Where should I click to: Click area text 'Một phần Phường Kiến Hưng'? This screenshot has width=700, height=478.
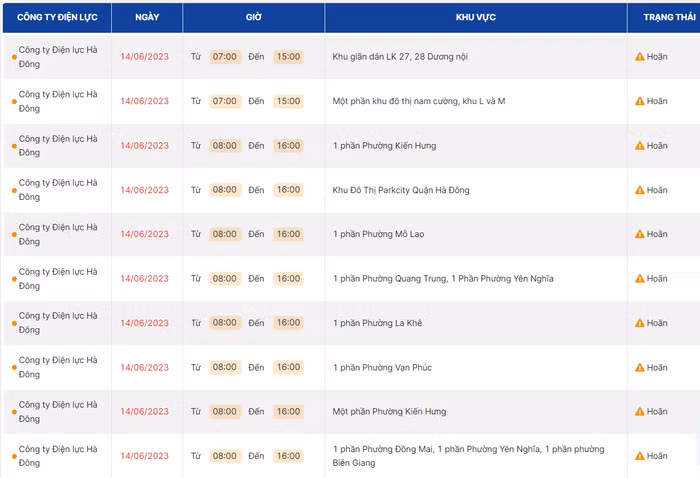389,412
